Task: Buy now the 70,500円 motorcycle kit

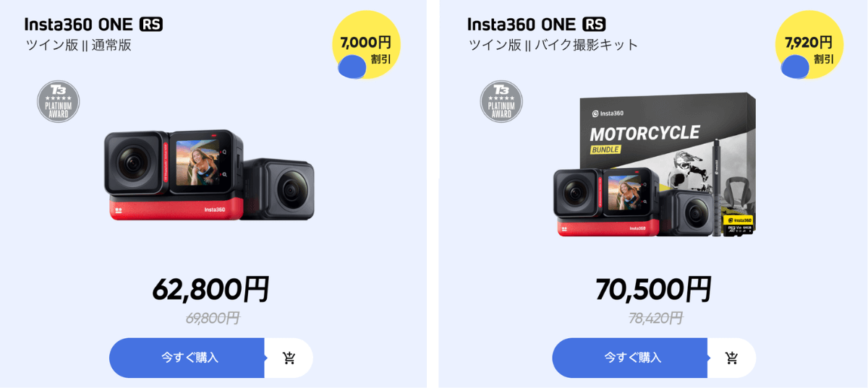Action: click(630, 358)
